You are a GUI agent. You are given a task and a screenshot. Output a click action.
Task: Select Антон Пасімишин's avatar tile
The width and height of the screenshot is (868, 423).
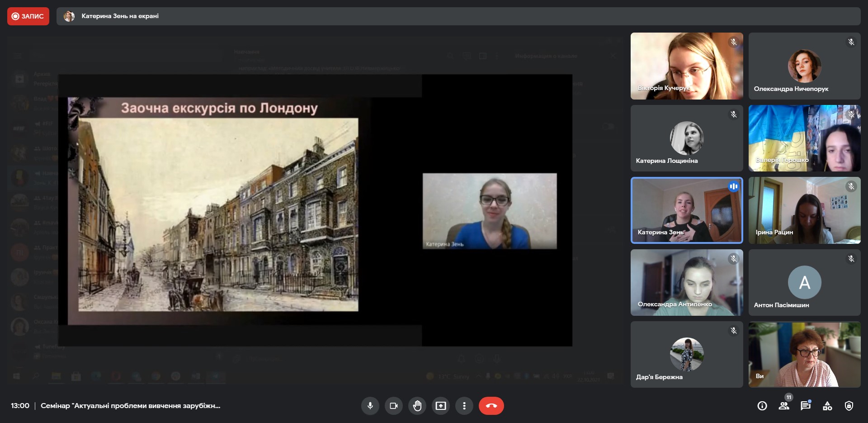tap(805, 282)
